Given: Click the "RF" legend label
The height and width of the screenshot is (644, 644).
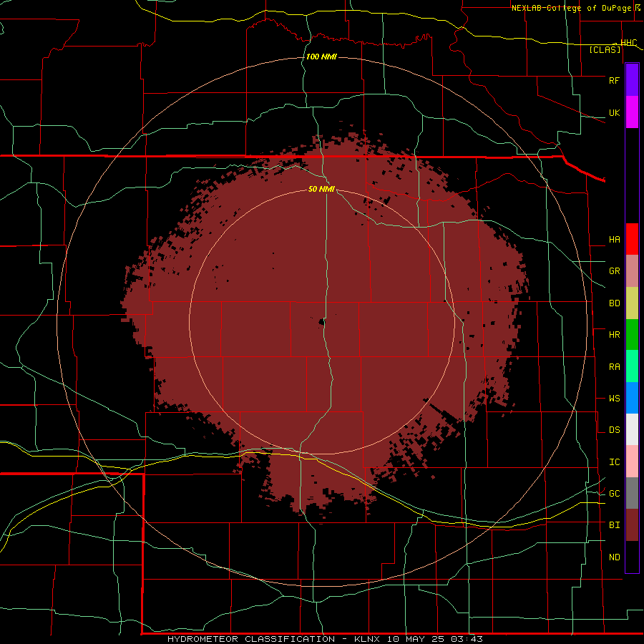Looking at the screenshot, I should tap(614, 80).
